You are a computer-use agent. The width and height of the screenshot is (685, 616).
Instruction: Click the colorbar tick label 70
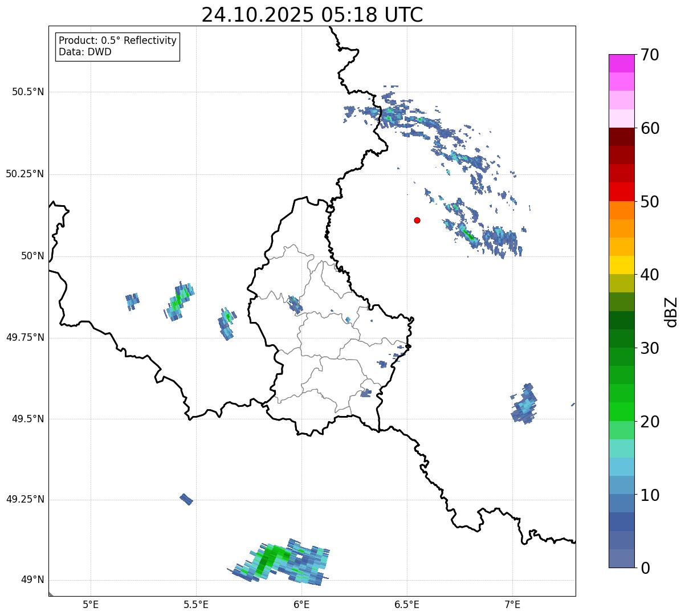pos(650,55)
